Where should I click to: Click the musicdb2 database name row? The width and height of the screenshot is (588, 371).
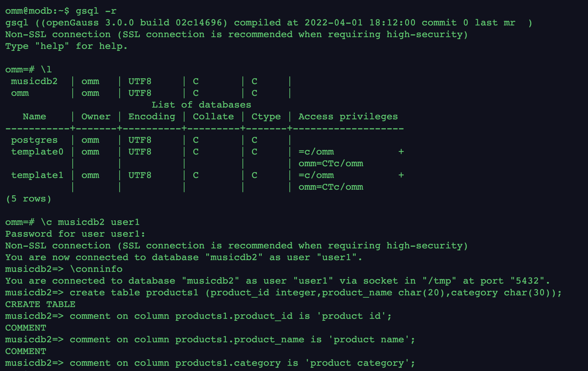click(x=34, y=82)
